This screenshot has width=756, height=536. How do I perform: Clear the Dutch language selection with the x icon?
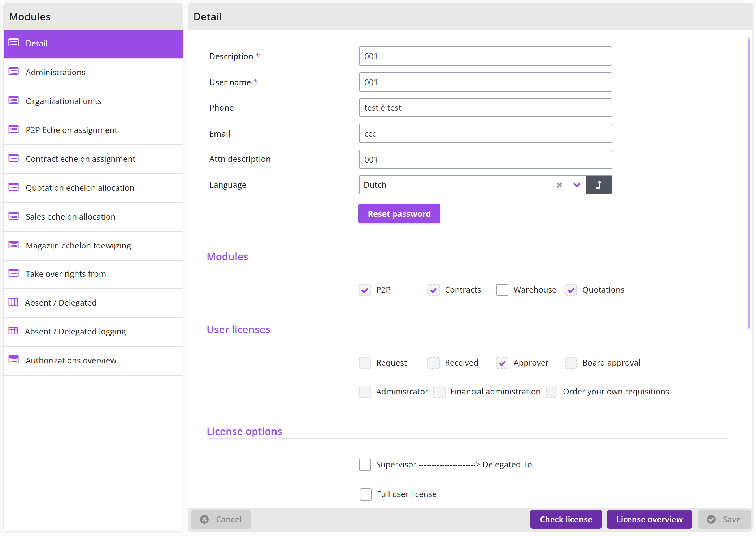[x=559, y=185]
